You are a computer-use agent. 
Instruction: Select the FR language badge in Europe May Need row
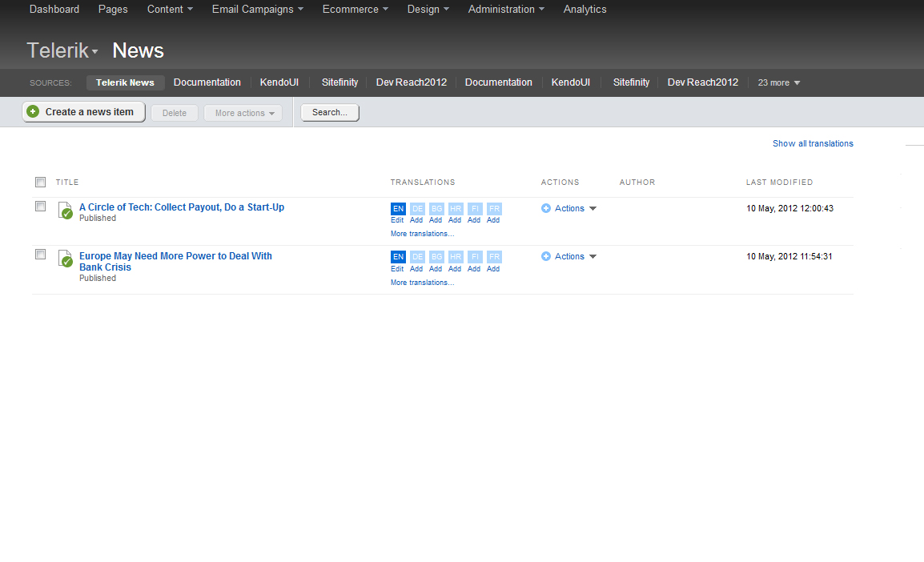click(x=494, y=257)
